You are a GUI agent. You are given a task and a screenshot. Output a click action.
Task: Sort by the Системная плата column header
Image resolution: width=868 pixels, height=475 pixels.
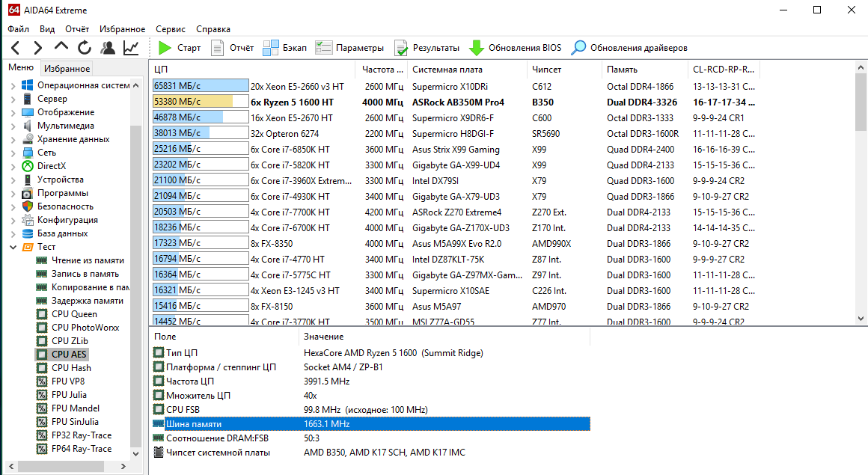467,70
